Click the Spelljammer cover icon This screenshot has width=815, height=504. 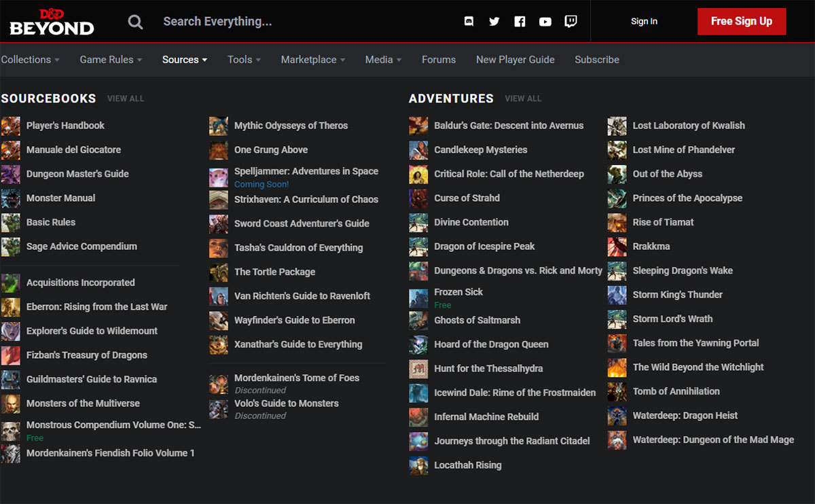point(219,177)
